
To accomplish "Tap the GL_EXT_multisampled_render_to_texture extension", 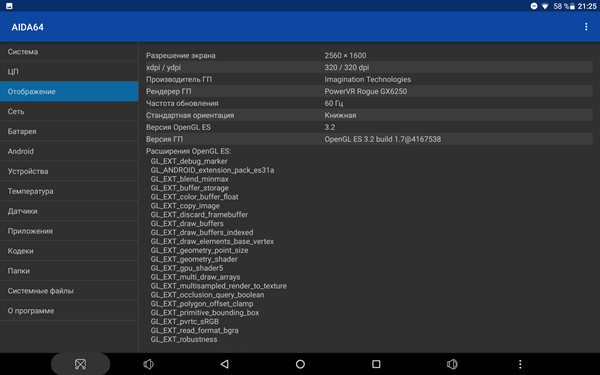I will [x=218, y=286].
